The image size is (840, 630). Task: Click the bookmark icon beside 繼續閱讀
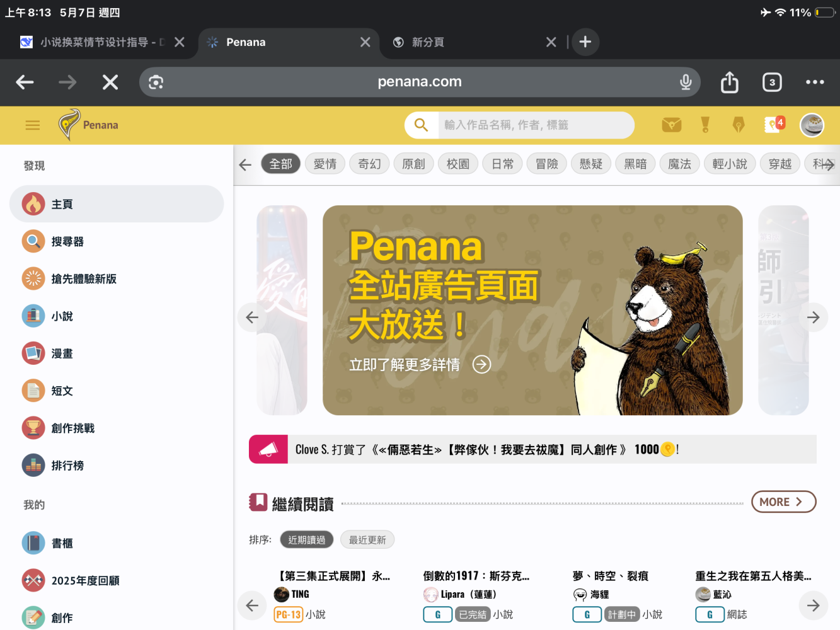pyautogui.click(x=258, y=502)
